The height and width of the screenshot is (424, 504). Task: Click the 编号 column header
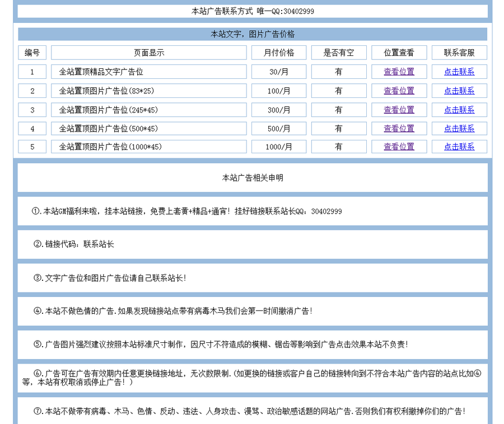point(32,53)
